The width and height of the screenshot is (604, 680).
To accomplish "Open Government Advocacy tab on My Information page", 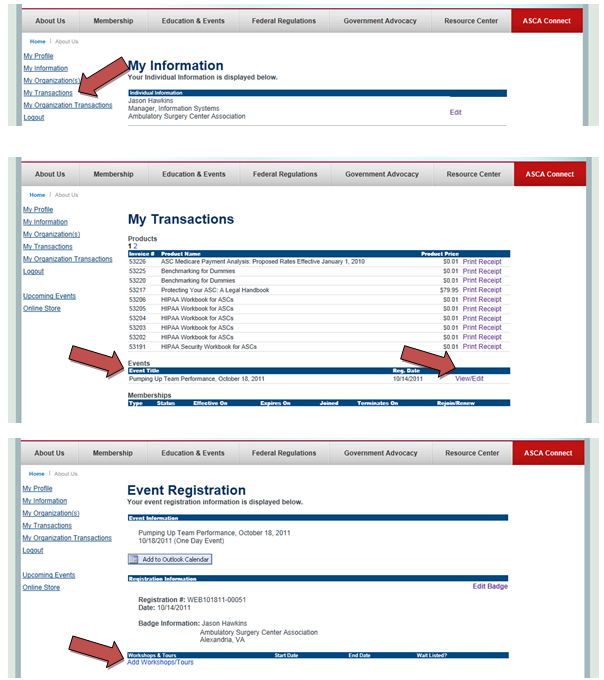I will click(x=380, y=21).
